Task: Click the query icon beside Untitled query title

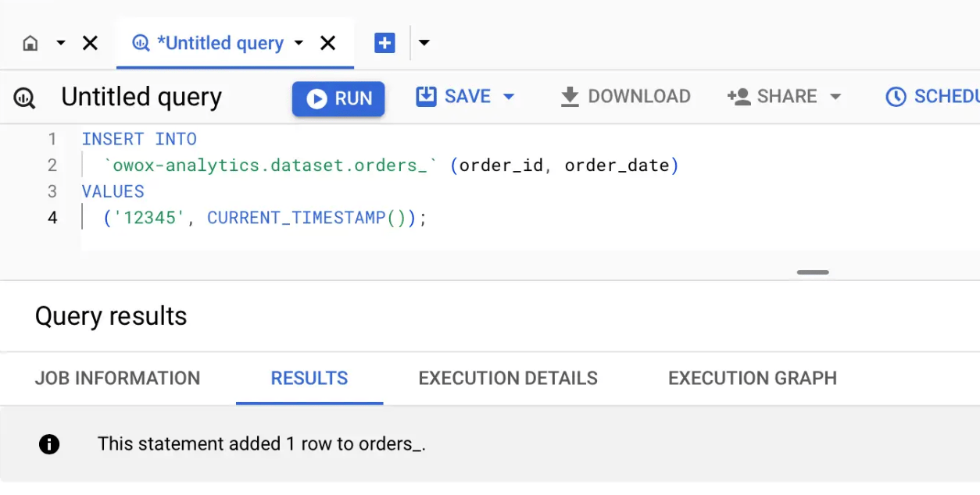Action: [25, 98]
